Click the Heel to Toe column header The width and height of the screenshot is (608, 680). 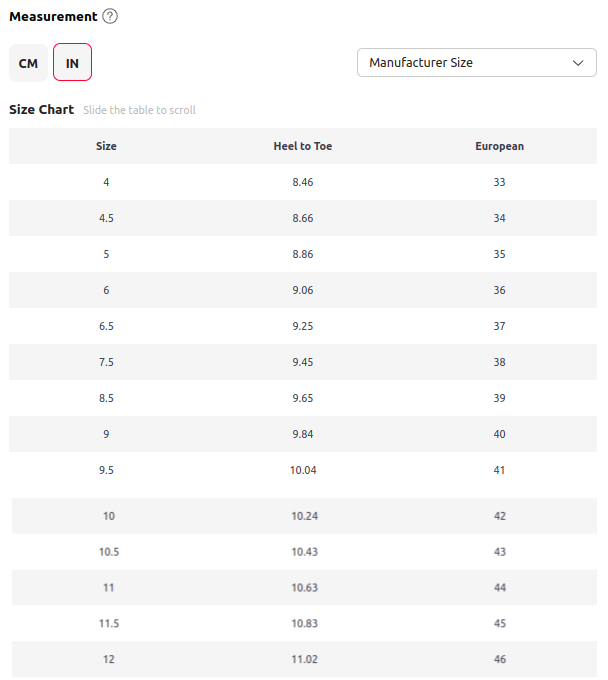(303, 146)
